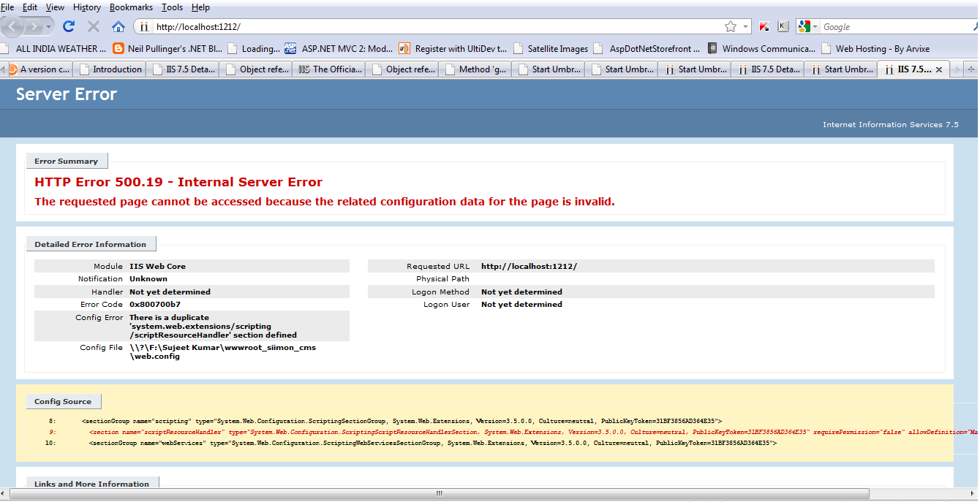
Task: Click the error code 0x800700b7 value
Action: (155, 305)
